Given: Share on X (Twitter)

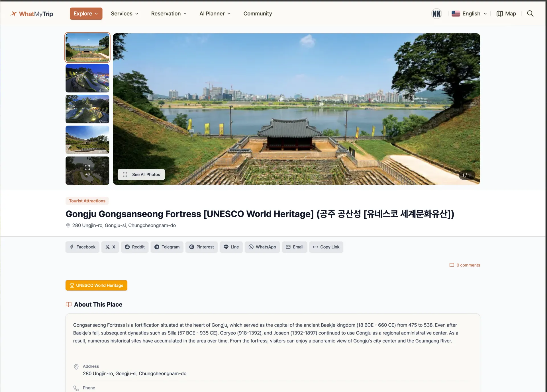Looking at the screenshot, I should coord(110,247).
